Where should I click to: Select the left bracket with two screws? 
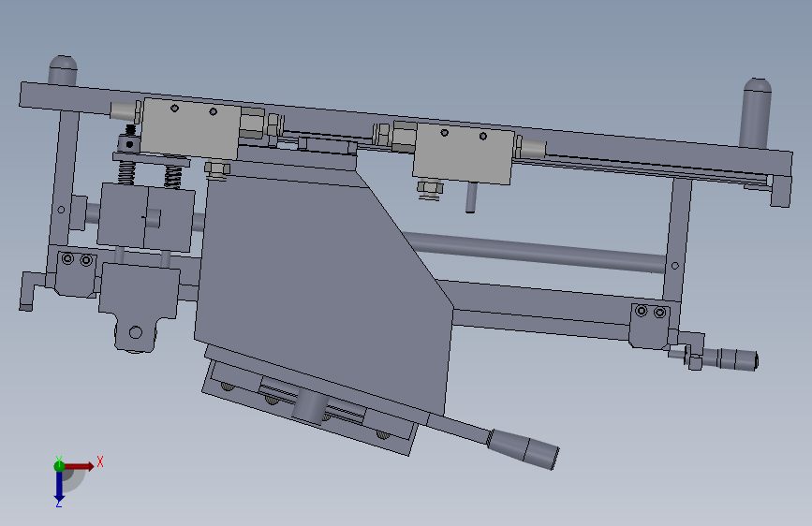click(x=76, y=274)
